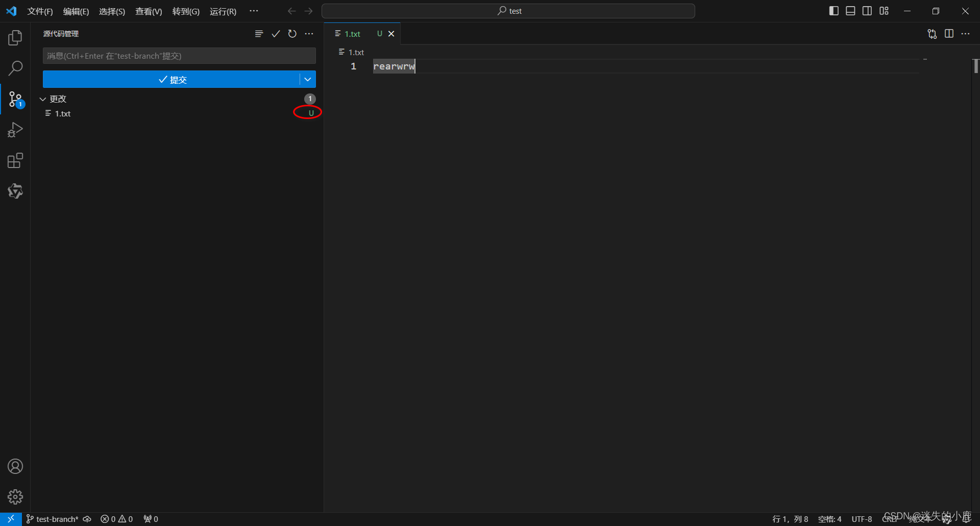Click the line number 1 gutter

point(353,66)
